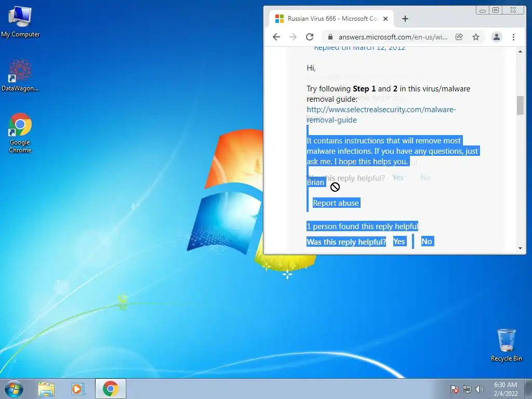Maximize the Chrome window

tap(496, 10)
